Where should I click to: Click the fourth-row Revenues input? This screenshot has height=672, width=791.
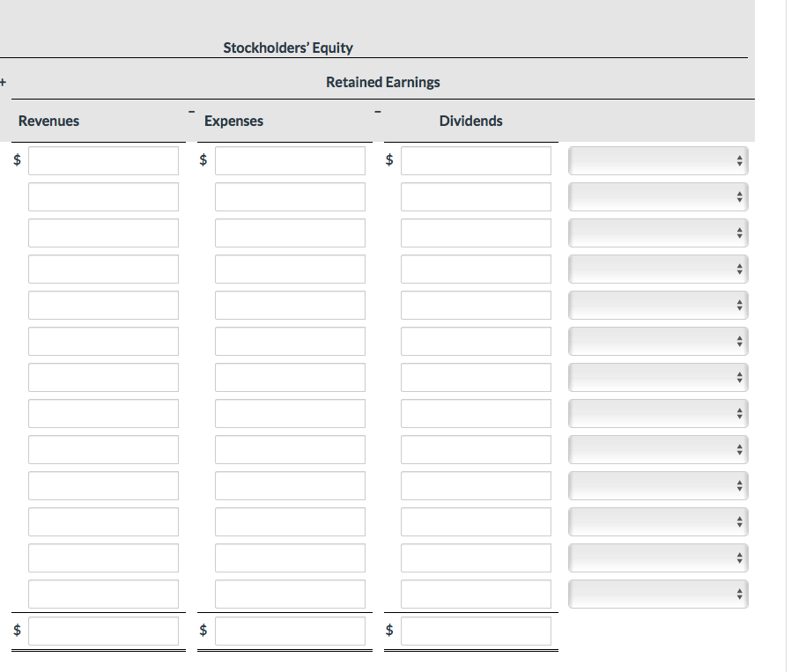click(x=103, y=269)
